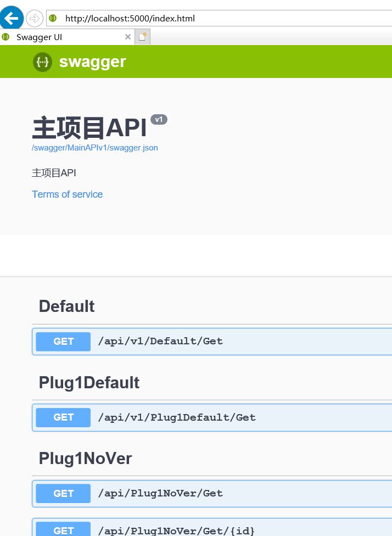Open the Terms of service link
Screen dimensions: 392x536
pyautogui.click(x=67, y=194)
